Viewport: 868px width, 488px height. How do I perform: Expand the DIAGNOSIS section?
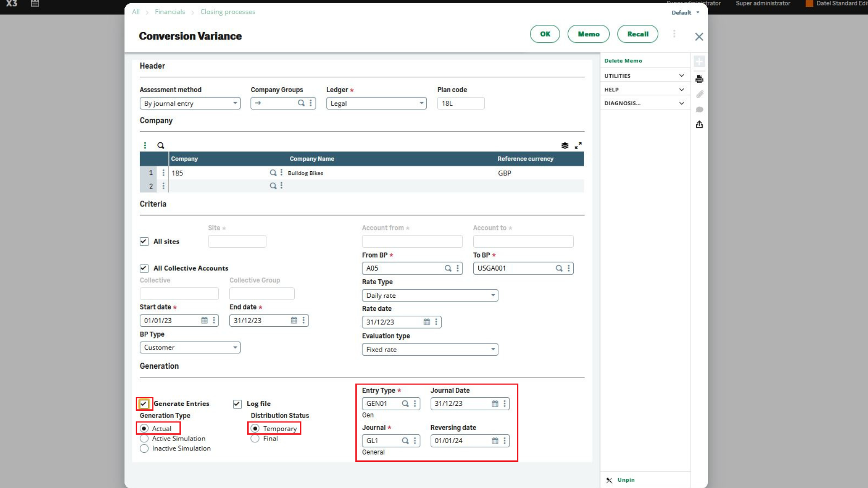click(x=644, y=103)
